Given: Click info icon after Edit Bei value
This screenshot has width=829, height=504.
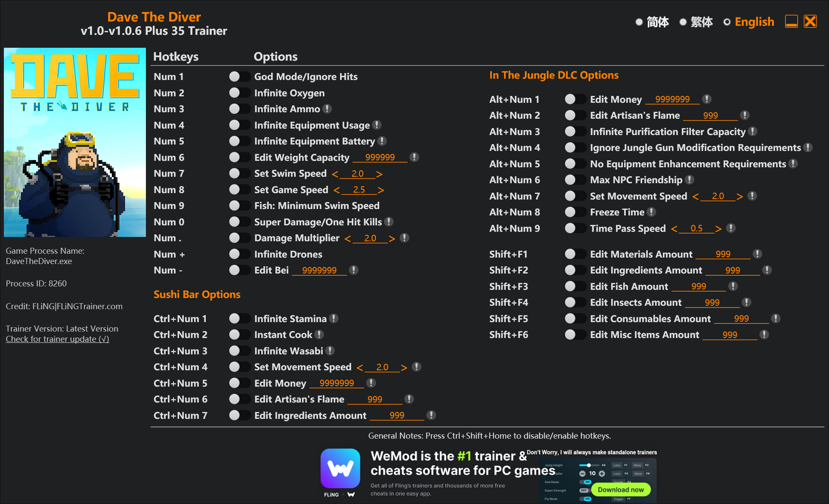Looking at the screenshot, I should [353, 270].
